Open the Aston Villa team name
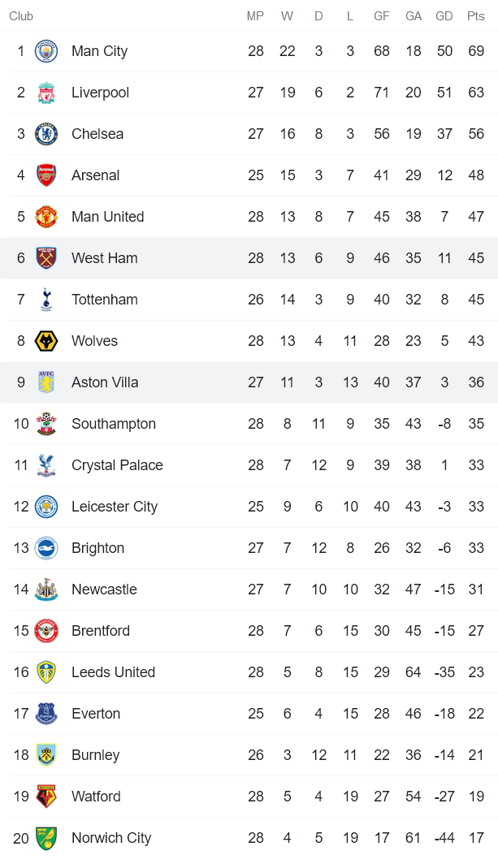Viewport: 498px width, 868px height. (x=105, y=382)
